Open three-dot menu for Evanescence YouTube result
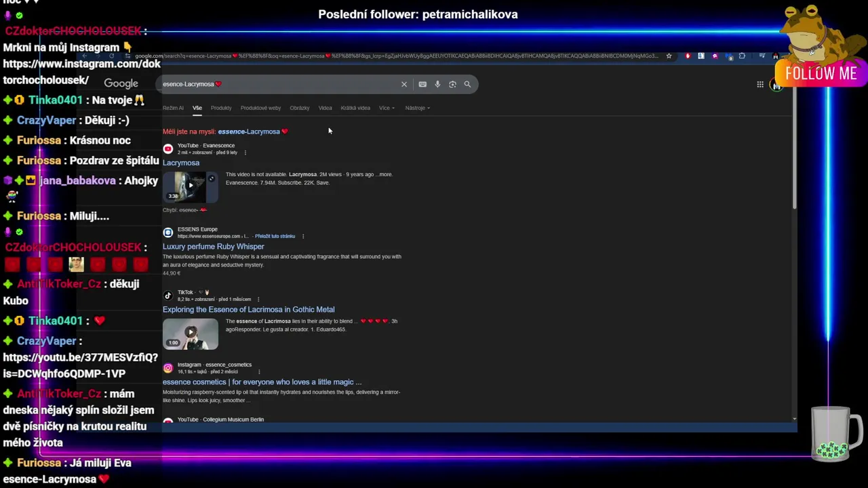Image resolution: width=868 pixels, height=488 pixels. [245, 152]
